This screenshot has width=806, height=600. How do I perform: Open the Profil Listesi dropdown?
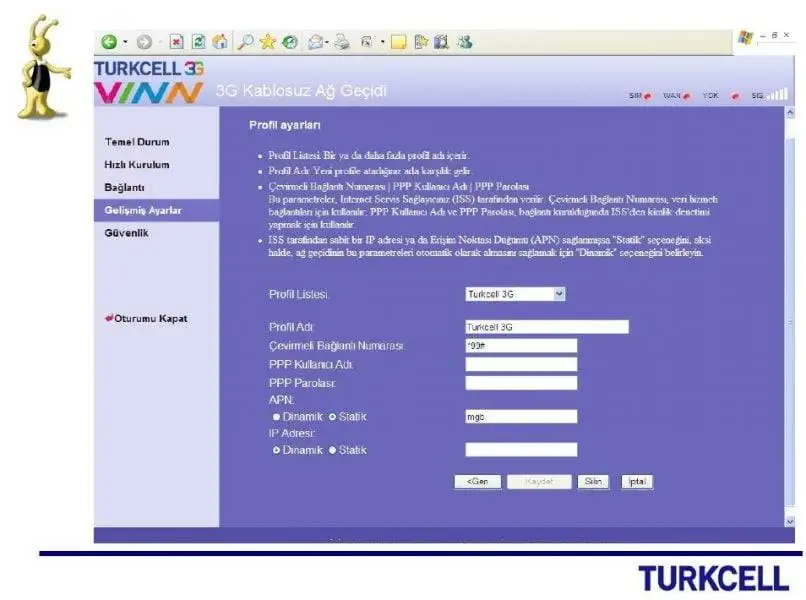(x=515, y=294)
